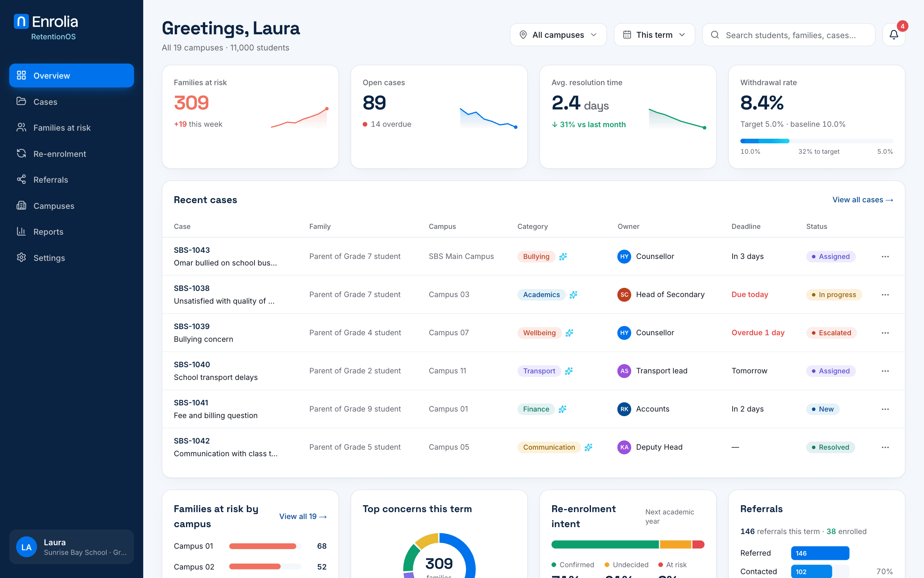Click HY avatar in SBS-1043 row

tap(624, 257)
